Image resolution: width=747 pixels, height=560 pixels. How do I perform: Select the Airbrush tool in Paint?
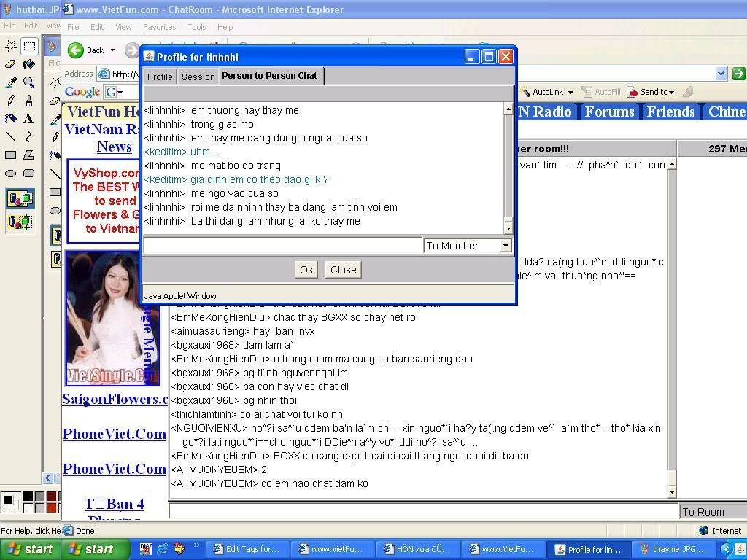pyautogui.click(x=10, y=118)
